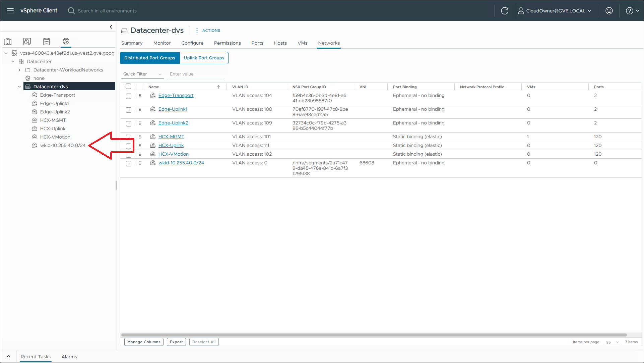
Task: Click the 'none' network icon in tree
Action: coord(28,78)
